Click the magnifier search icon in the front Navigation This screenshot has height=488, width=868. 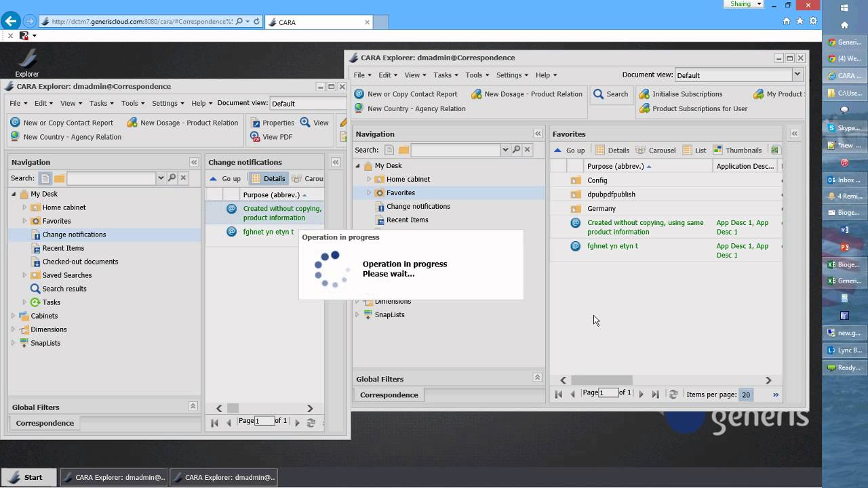[x=516, y=150]
